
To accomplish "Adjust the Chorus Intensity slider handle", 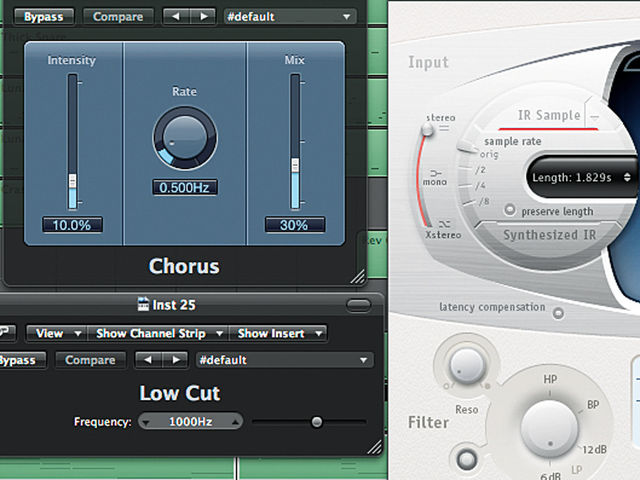I will coord(73,181).
